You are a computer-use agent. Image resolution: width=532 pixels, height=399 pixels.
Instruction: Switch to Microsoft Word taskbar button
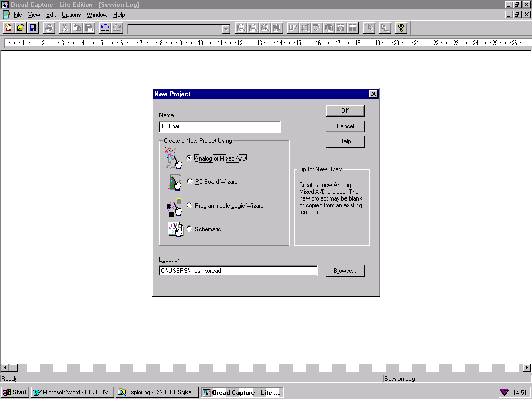tap(73, 392)
